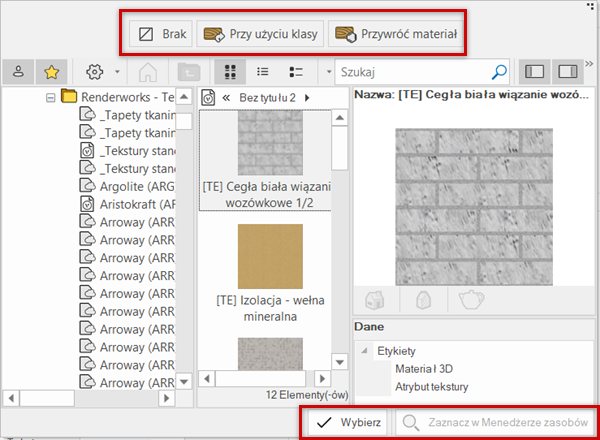Switch to list view mode
Screen dimensions: 600x440
click(x=263, y=72)
